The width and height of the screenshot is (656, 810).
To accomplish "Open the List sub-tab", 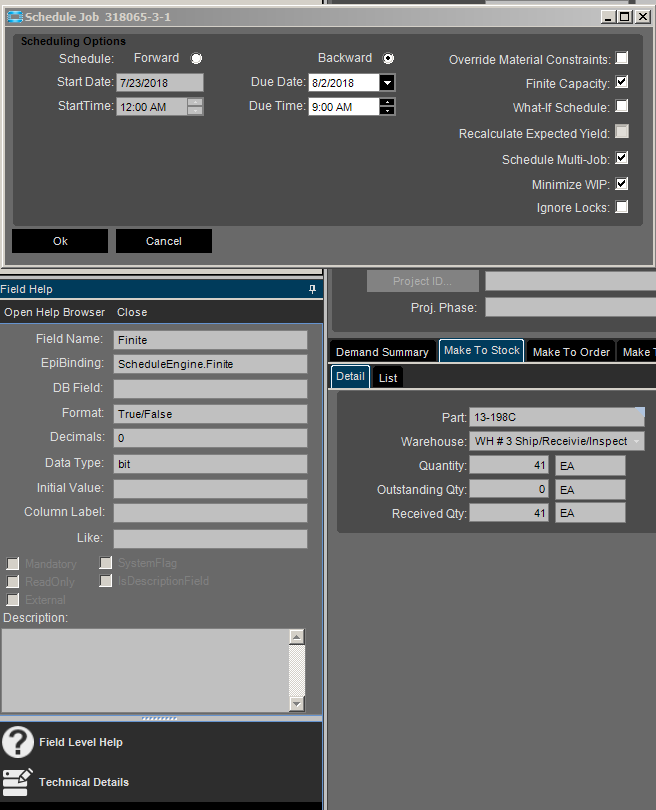I will click(388, 378).
